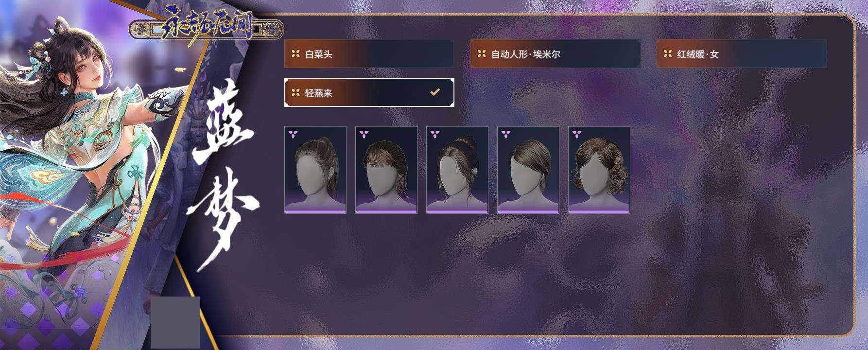Click the star icon beside 自动人形·埃米尔

[x=482, y=53]
